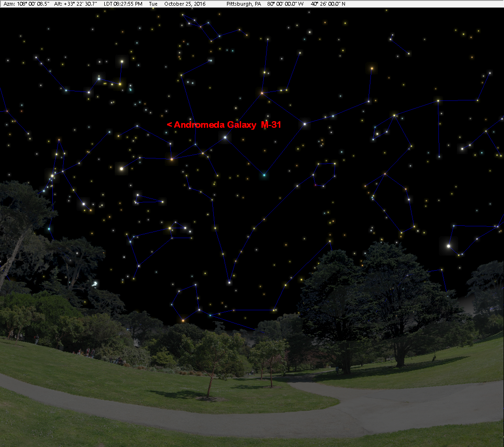The width and height of the screenshot is (504, 447).
Task: Select the longitude 80° 00' 00.0" W
Action: tap(286, 4)
